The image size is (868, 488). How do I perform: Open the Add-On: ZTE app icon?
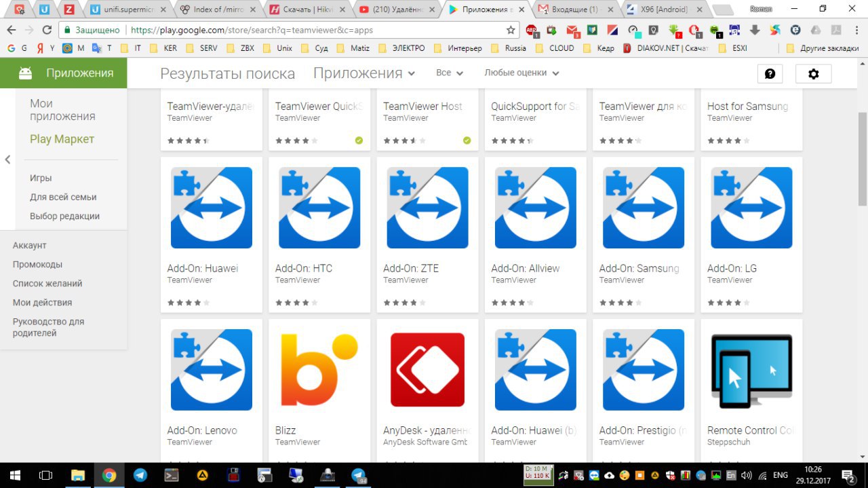(427, 208)
